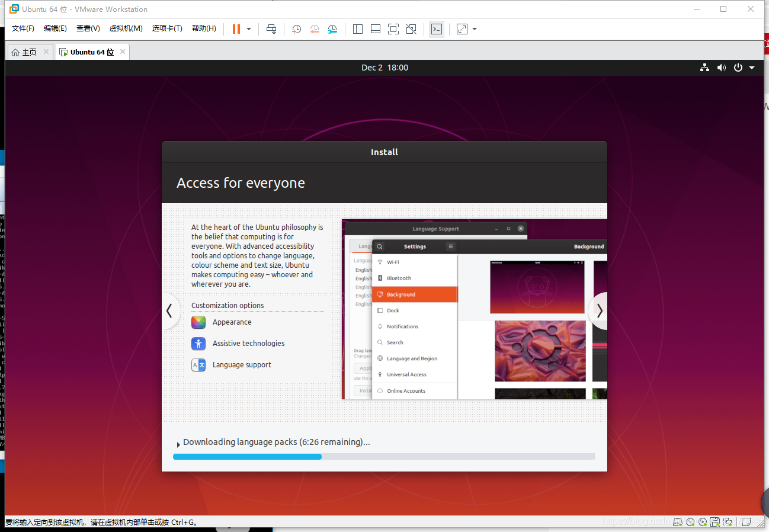Switch to Unity mode
The image size is (769, 532).
(411, 29)
